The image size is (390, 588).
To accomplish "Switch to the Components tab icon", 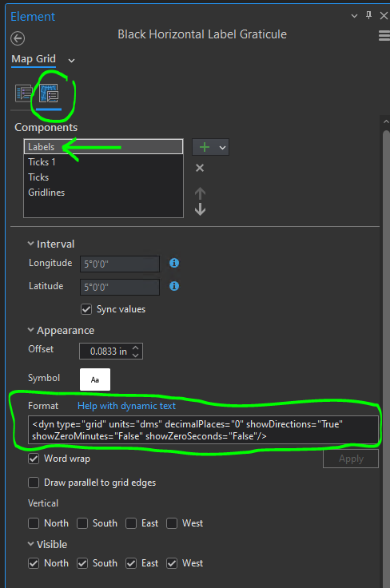I will (49, 93).
